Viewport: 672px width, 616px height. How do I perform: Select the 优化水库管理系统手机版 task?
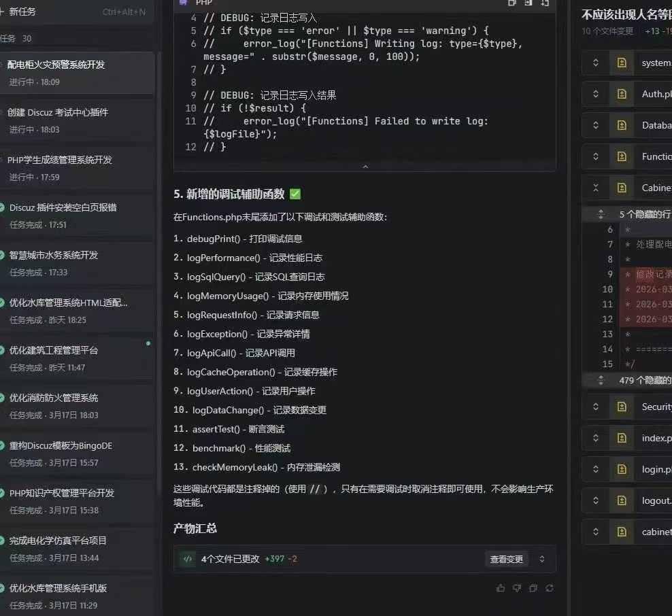coord(77,596)
